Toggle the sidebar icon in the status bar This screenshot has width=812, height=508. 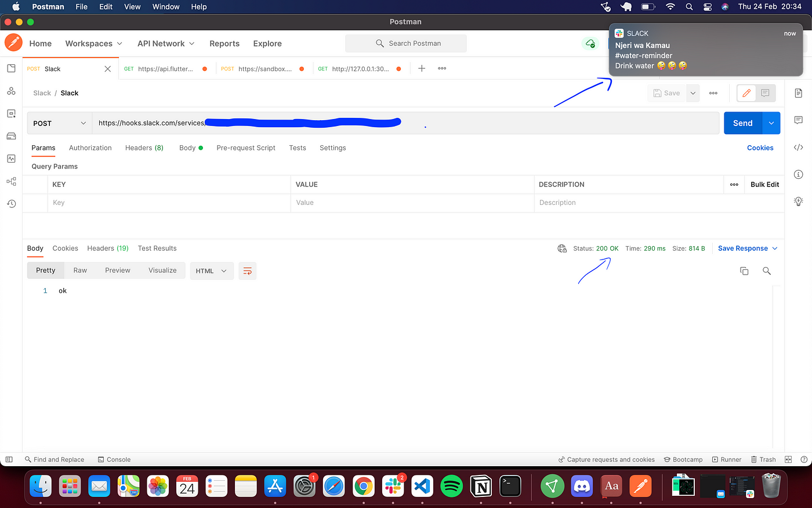click(x=9, y=459)
